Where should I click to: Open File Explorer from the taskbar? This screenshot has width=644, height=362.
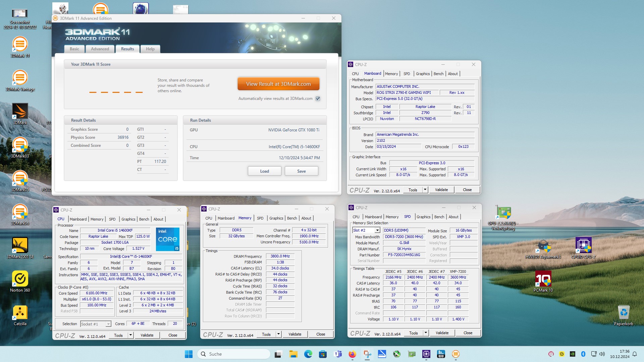click(x=293, y=354)
